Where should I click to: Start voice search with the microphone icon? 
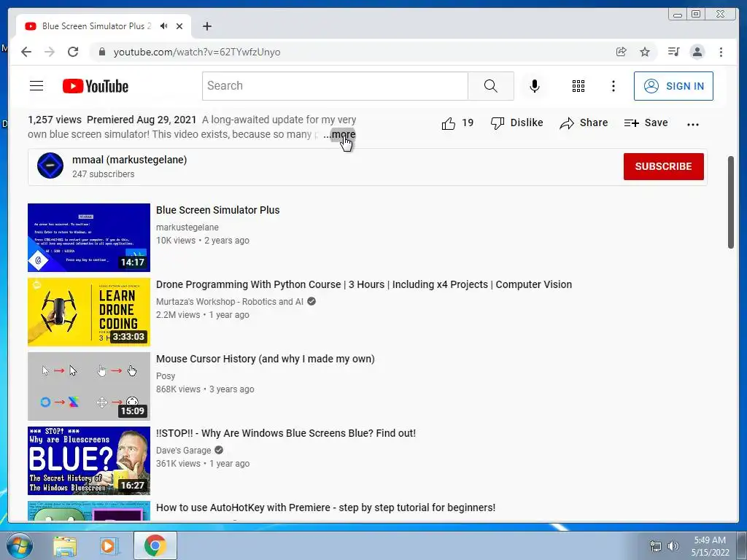click(535, 86)
